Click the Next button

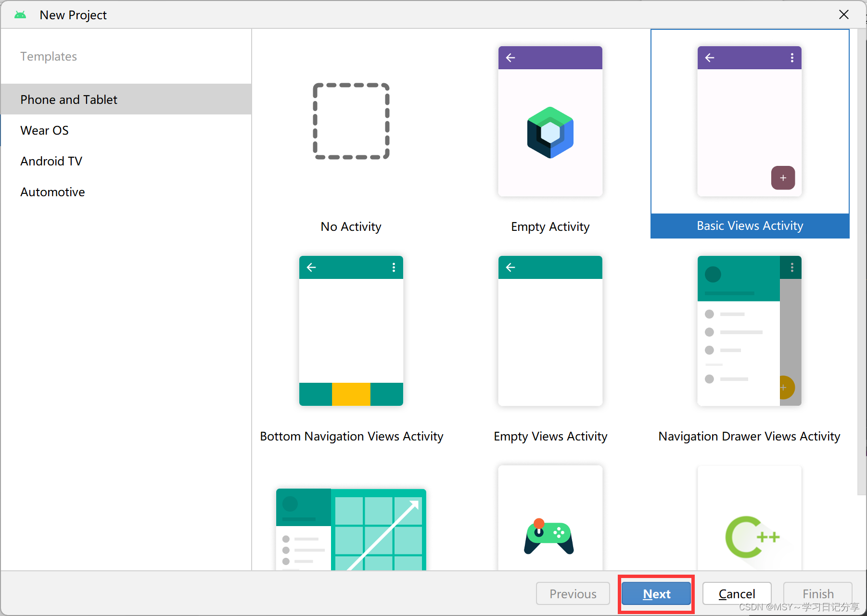[656, 594]
